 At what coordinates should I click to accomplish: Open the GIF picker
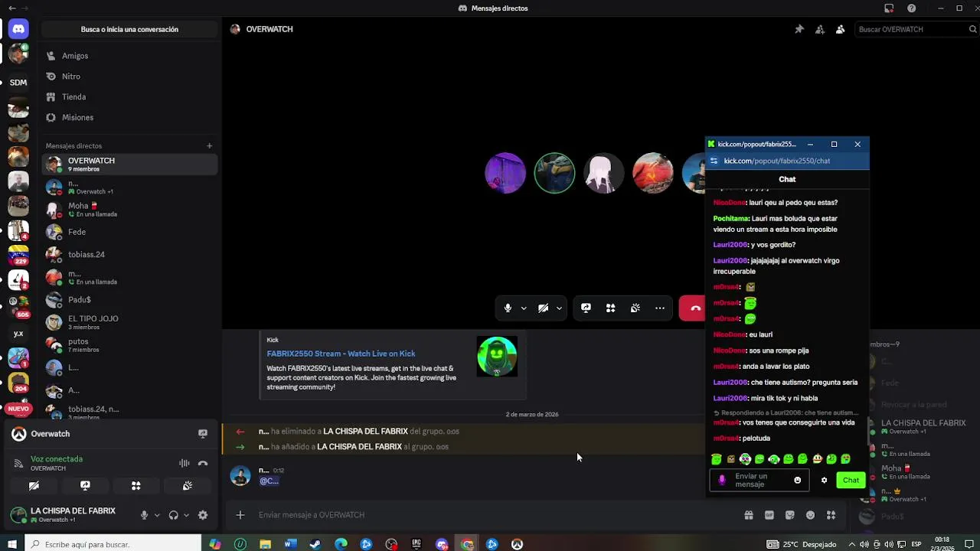tap(769, 515)
